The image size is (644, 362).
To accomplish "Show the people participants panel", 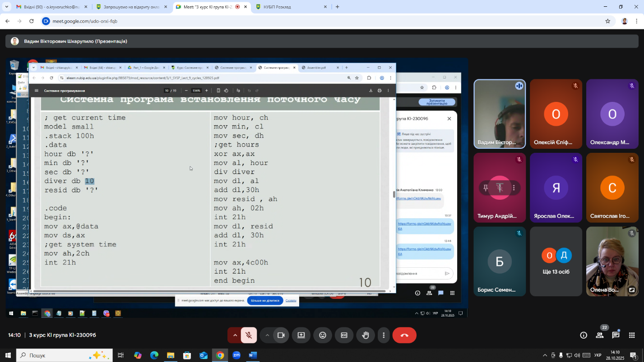I will tap(600, 335).
